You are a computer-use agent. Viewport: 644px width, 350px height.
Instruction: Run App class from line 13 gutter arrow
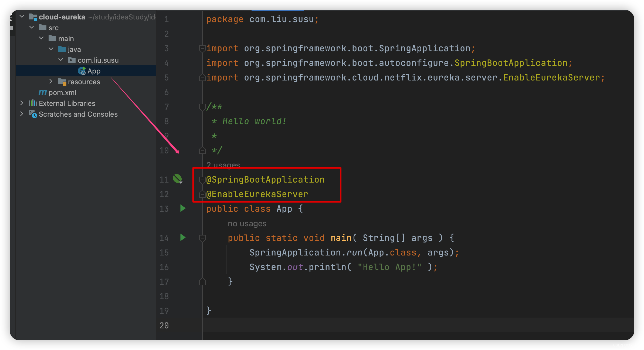click(x=183, y=208)
